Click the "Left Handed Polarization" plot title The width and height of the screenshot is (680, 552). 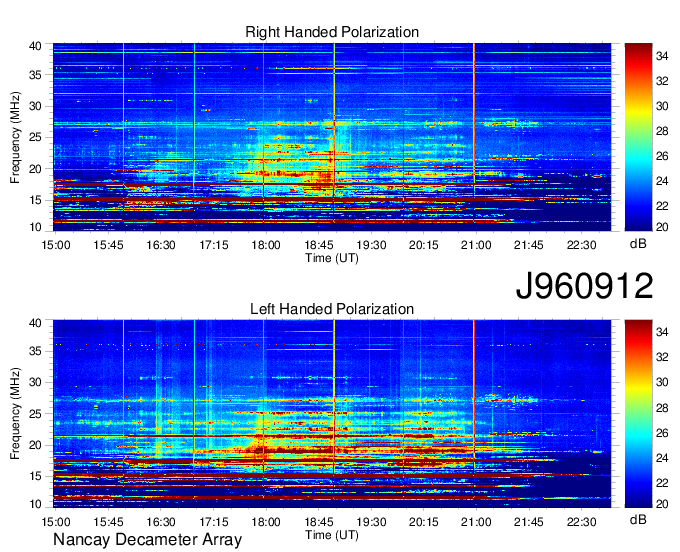[x=332, y=309]
